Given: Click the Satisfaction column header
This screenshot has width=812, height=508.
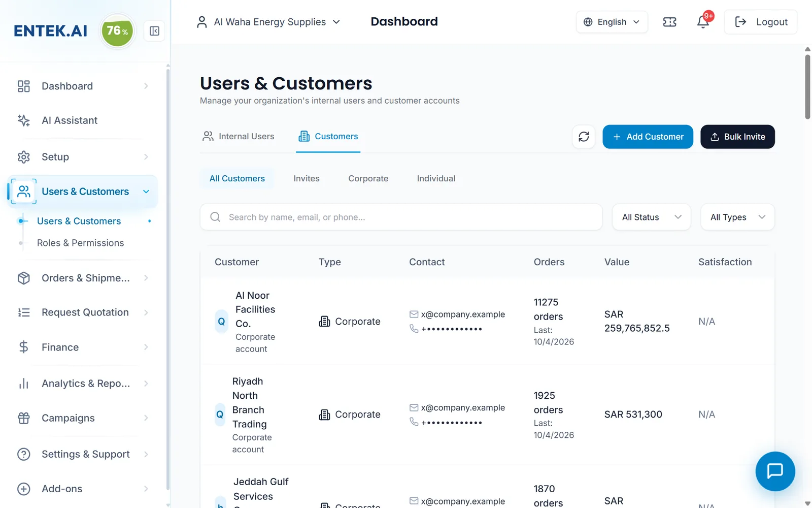Looking at the screenshot, I should click(x=725, y=262).
